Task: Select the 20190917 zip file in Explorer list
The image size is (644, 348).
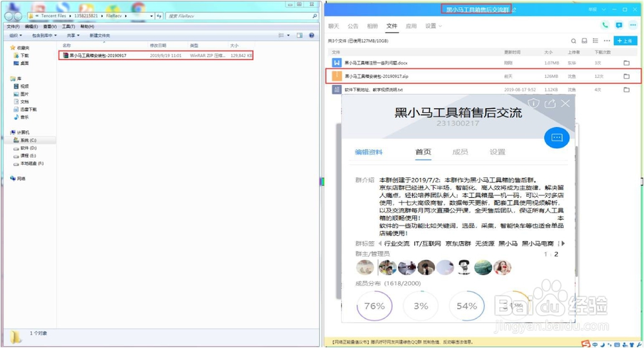Action: (x=156, y=55)
